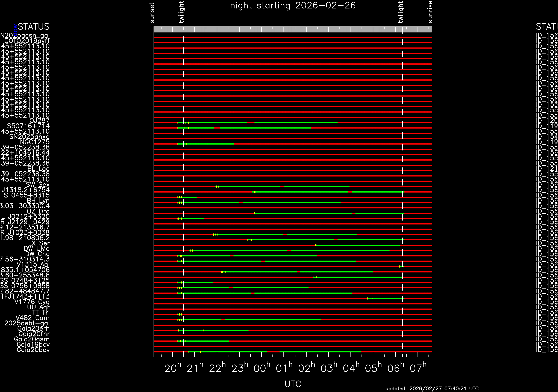Click the morning twilight label

tap(401, 12)
